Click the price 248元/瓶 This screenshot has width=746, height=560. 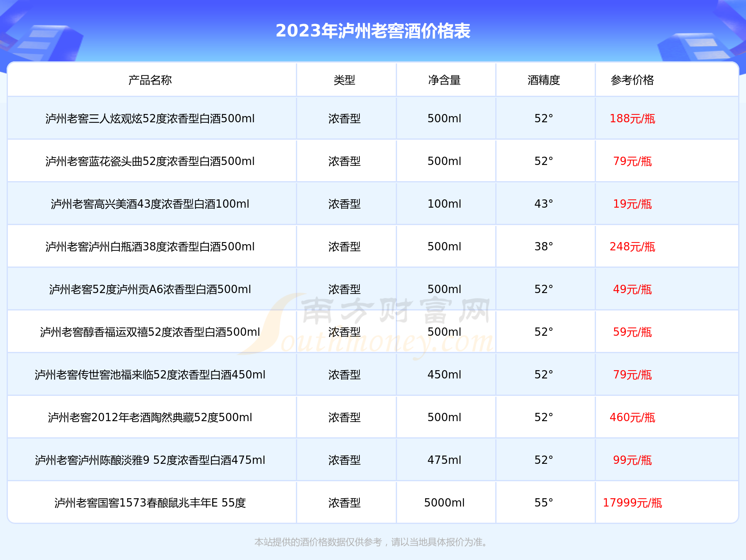click(632, 247)
